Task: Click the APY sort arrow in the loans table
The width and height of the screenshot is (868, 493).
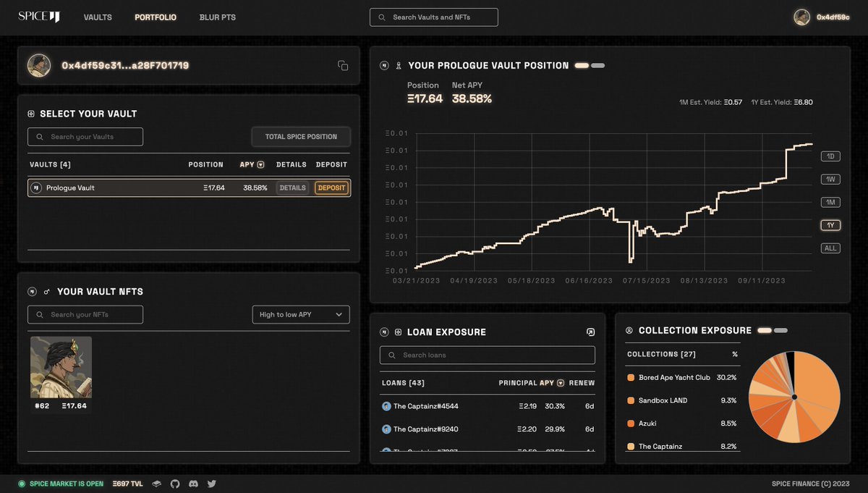Action: (561, 383)
